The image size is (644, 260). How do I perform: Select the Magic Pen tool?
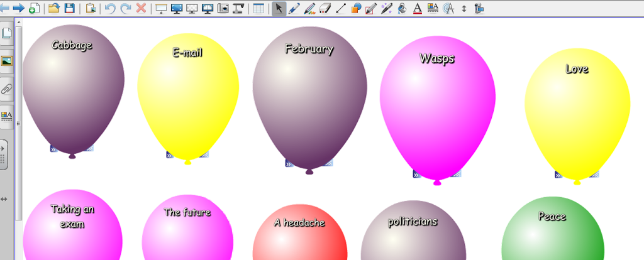pos(387,8)
